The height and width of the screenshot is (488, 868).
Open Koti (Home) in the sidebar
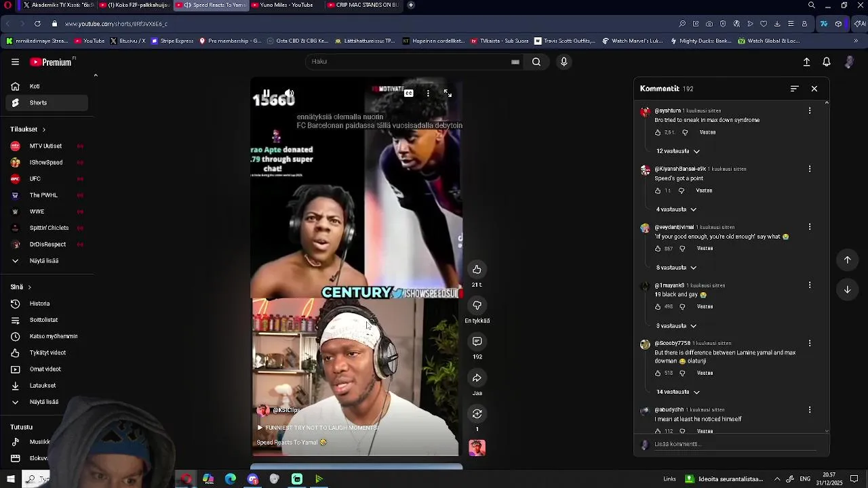[47, 86]
